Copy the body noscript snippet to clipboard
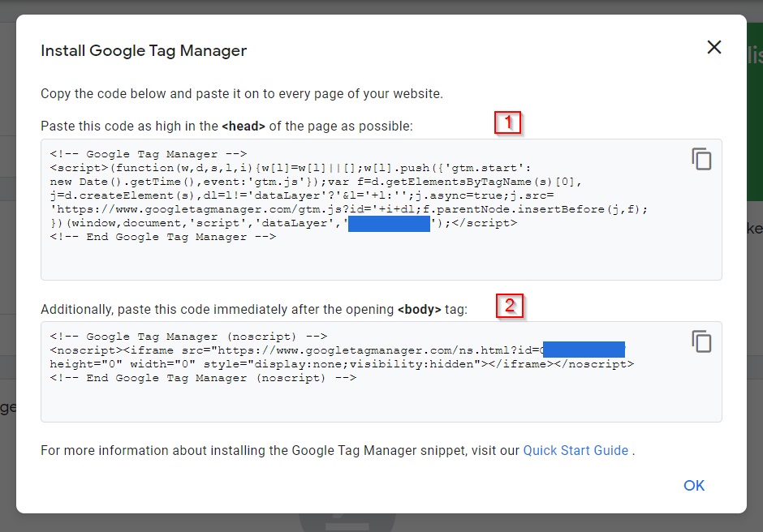 pos(701,341)
